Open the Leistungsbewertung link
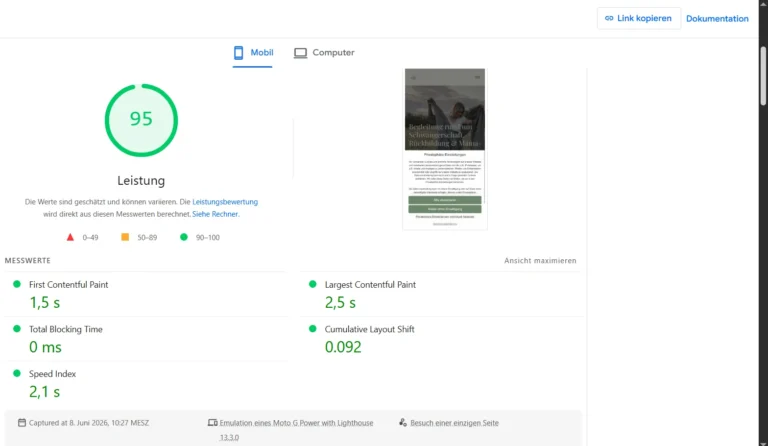Viewport: 768px width, 446px height. click(x=225, y=202)
